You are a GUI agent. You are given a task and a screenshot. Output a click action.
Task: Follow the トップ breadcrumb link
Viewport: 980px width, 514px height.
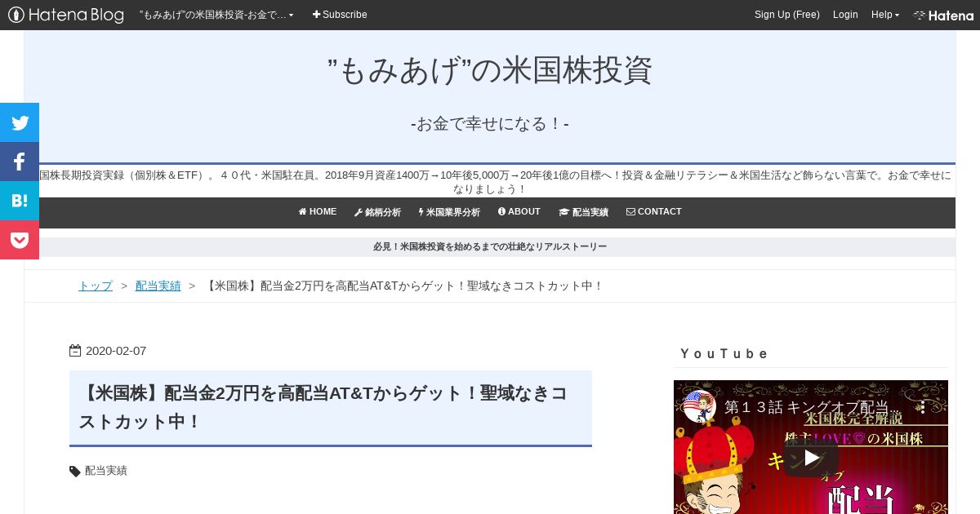[x=96, y=286]
